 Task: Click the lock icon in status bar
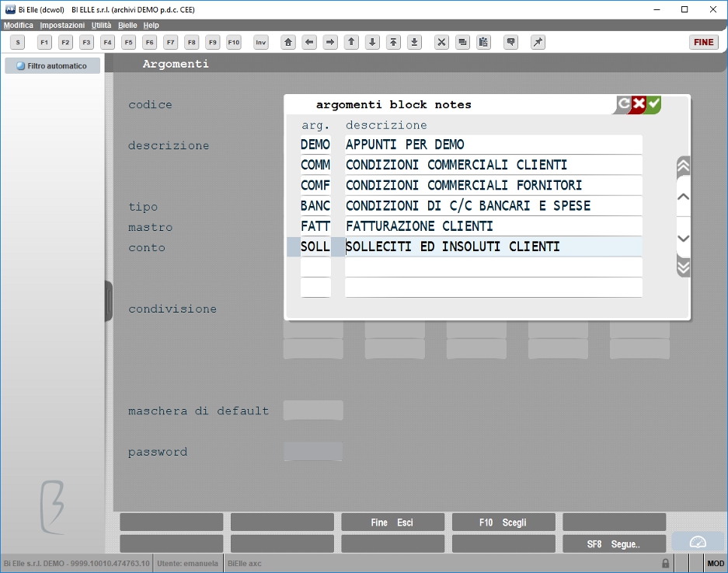pyautogui.click(x=665, y=563)
